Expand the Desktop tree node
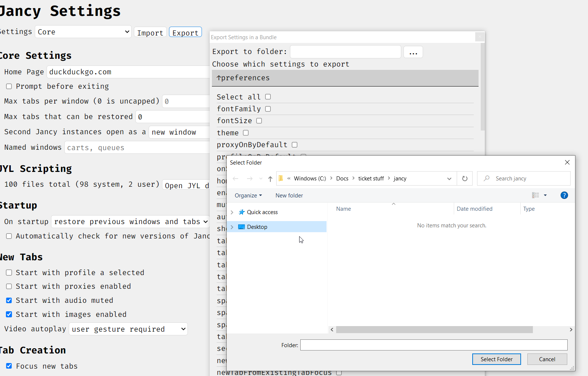The image size is (588, 376). pos(232,227)
